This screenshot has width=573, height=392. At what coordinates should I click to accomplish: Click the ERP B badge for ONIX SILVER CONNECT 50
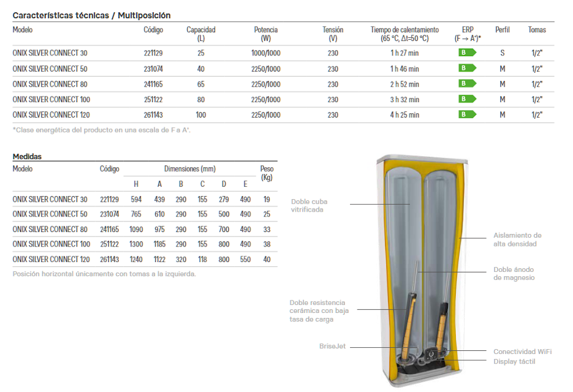tap(467, 68)
